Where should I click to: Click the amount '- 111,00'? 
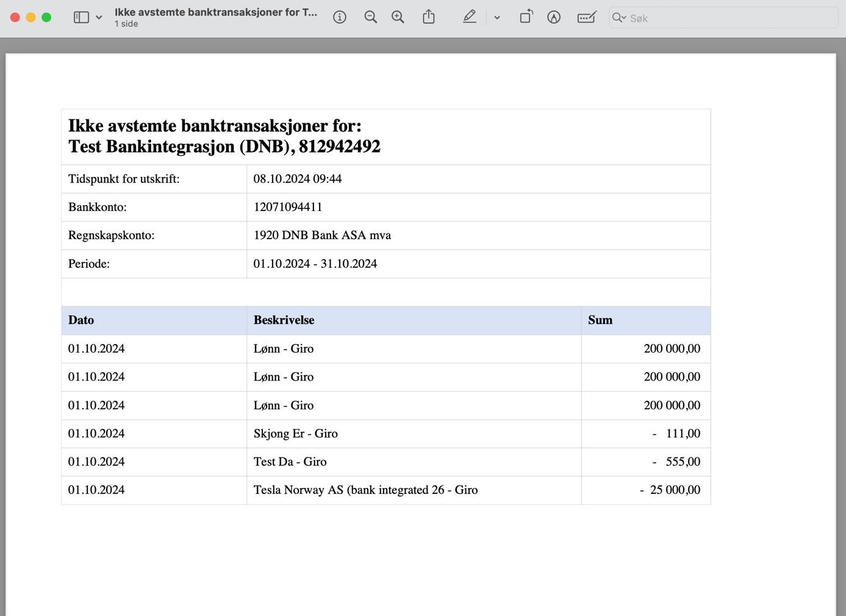click(676, 434)
